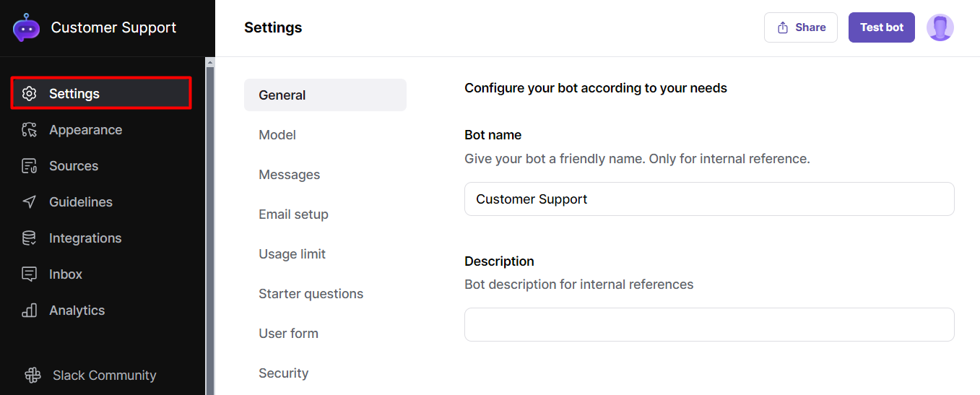Click the Sources document icon
Screen dimensions: 980x395
[x=30, y=166]
